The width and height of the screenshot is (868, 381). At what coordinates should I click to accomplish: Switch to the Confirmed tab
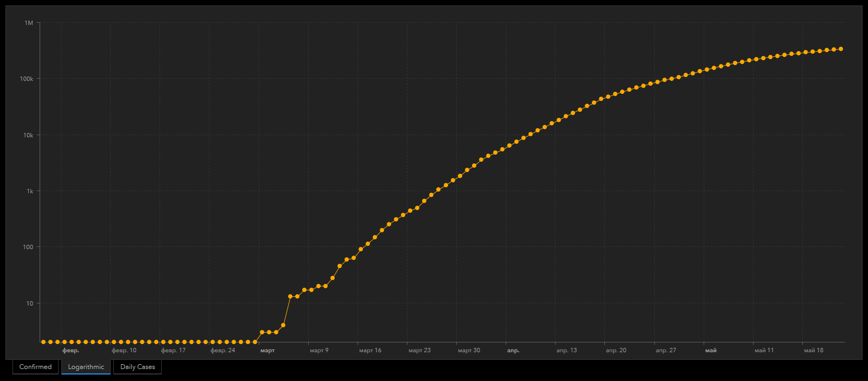pos(35,367)
